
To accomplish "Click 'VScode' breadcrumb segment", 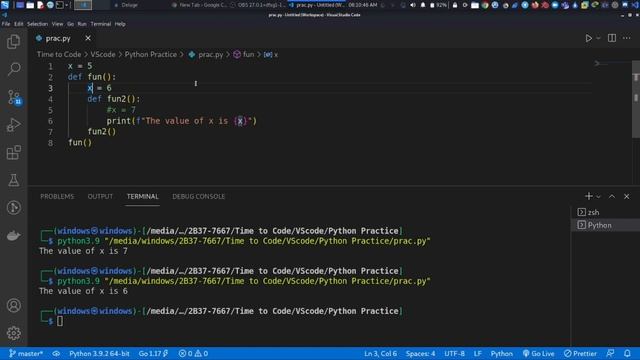I will click(x=103, y=54).
